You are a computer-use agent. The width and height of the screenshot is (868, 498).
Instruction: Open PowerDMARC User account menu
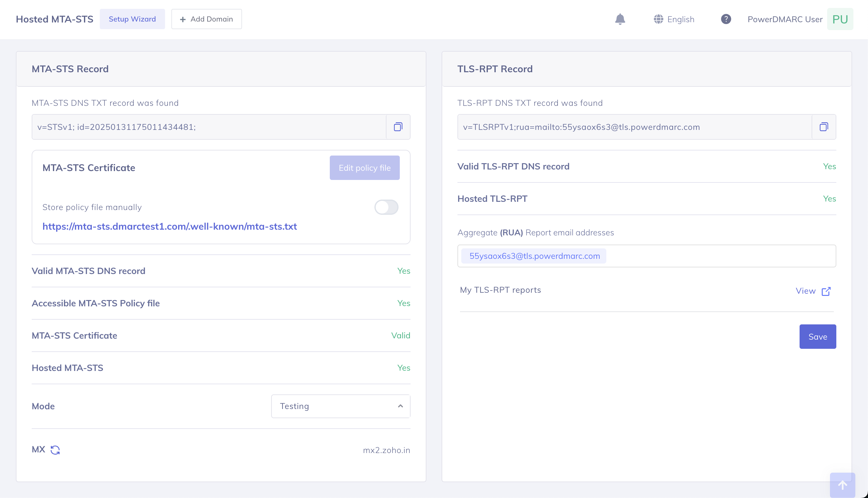tap(785, 19)
